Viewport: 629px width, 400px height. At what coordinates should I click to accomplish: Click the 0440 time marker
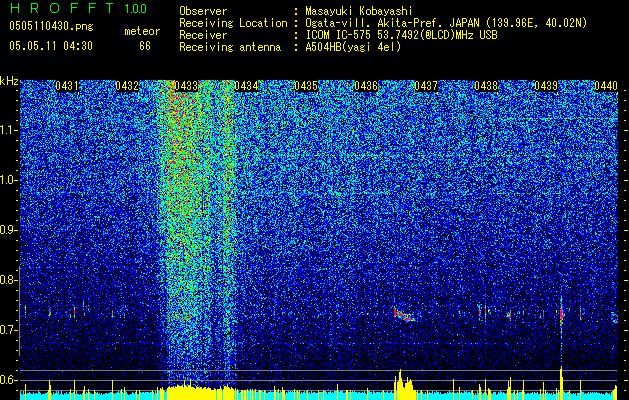tap(606, 86)
